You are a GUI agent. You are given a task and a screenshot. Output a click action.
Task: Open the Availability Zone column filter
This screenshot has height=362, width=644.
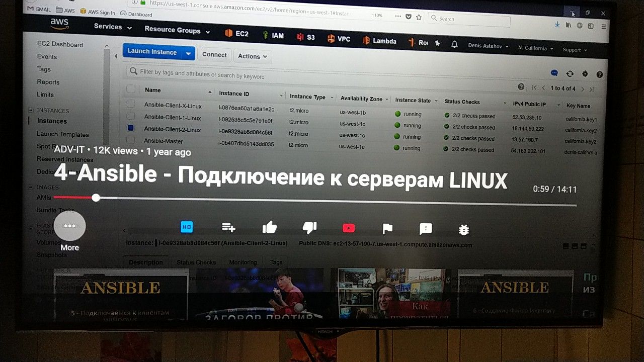click(x=387, y=100)
